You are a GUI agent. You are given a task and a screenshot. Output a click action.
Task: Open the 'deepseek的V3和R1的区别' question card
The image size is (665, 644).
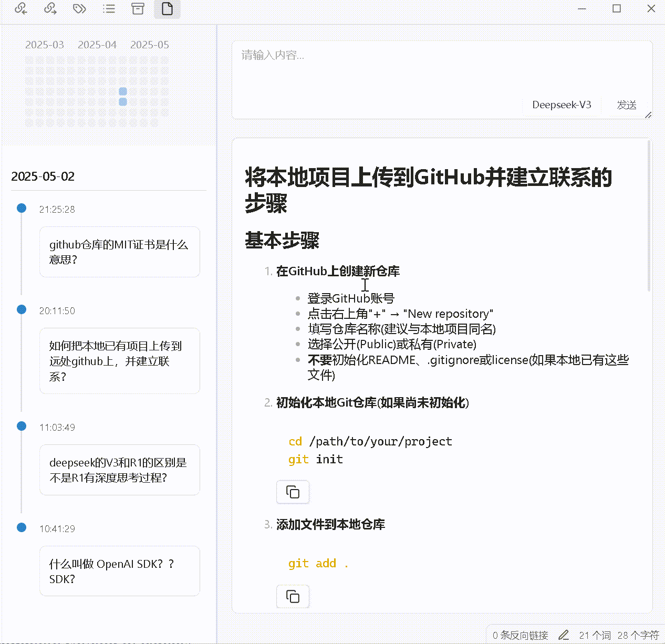pos(120,470)
